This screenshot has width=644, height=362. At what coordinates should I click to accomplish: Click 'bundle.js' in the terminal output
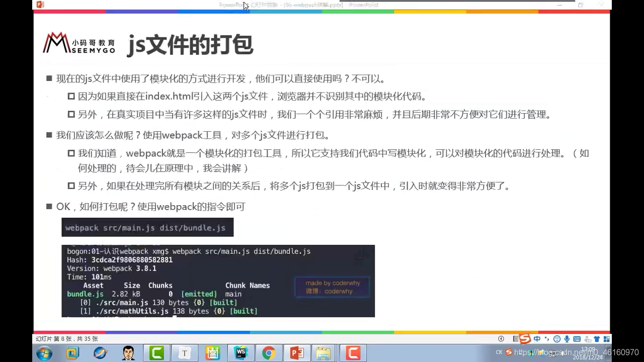85,294
